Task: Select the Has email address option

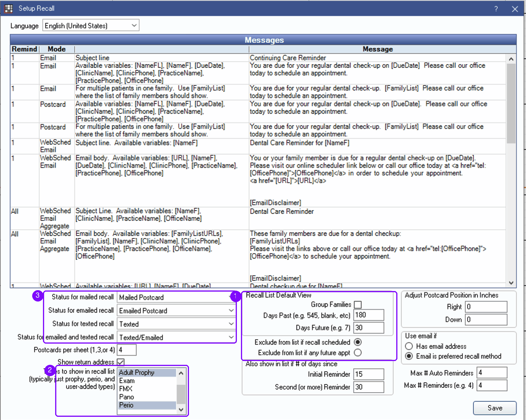Action: tap(409, 346)
